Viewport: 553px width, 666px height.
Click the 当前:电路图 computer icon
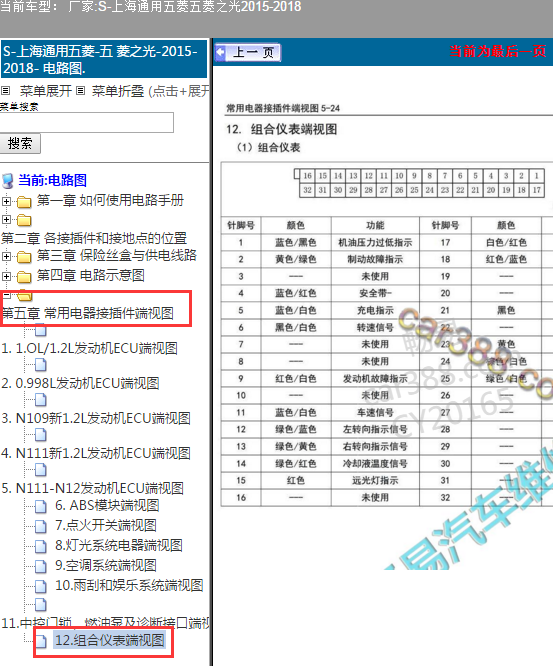click(8, 181)
